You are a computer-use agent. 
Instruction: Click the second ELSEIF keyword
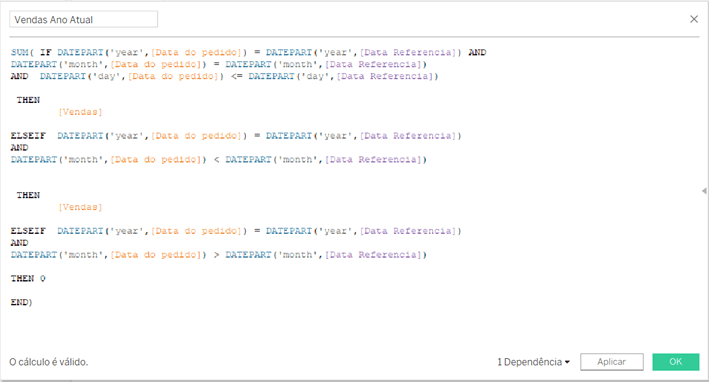click(x=28, y=231)
